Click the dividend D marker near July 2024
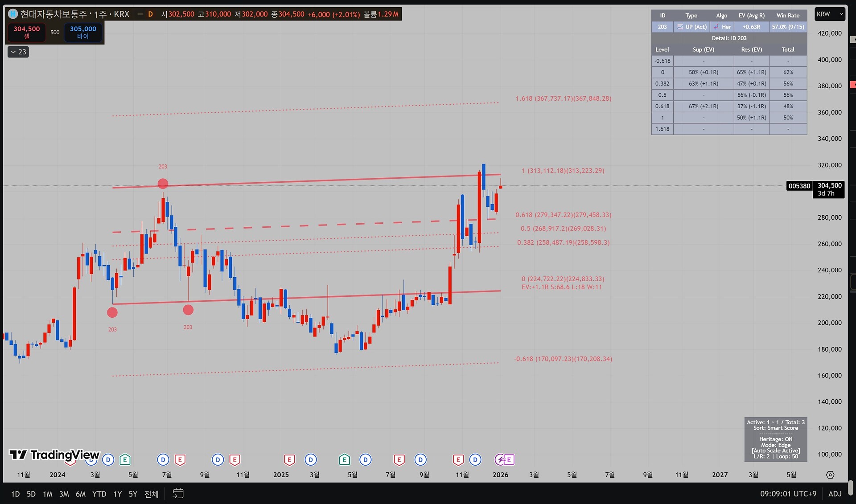Image resolution: width=856 pixels, height=504 pixels. coord(163,459)
